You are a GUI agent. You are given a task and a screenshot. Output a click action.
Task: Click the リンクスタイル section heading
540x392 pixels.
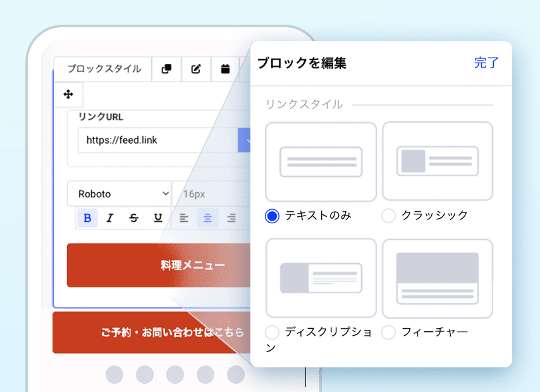(304, 104)
